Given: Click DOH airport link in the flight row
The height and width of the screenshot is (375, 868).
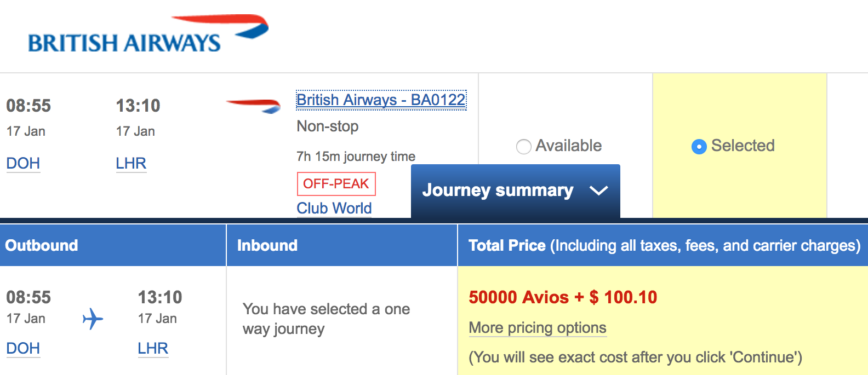Looking at the screenshot, I should 23,163.
